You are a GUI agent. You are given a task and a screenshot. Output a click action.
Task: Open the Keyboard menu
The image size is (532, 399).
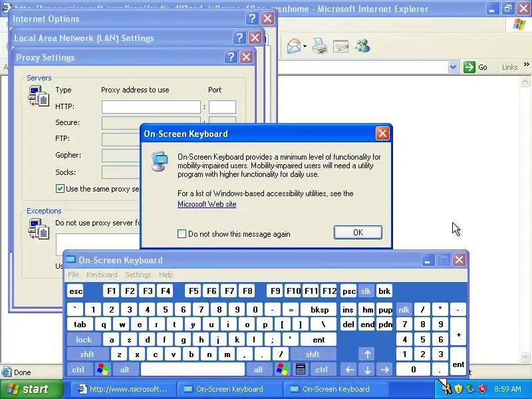102,275
